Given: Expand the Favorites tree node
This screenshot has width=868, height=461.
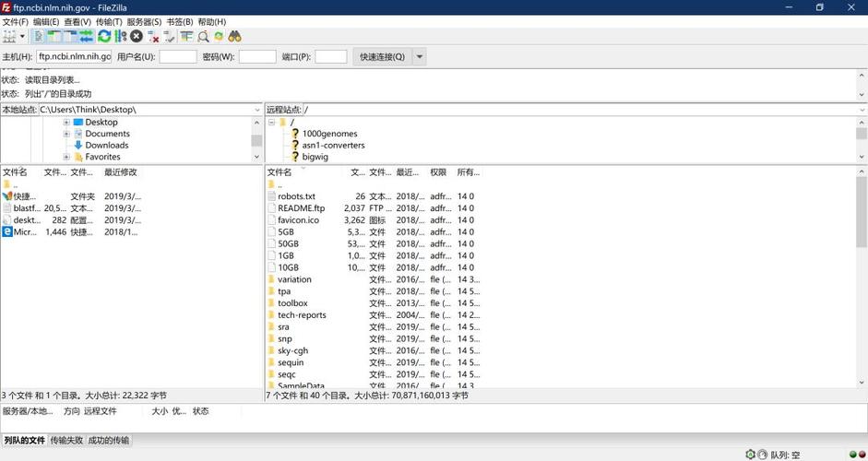Looking at the screenshot, I should (66, 157).
